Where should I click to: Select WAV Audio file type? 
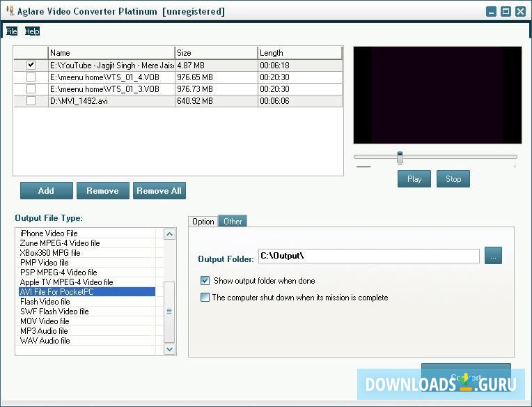click(87, 341)
